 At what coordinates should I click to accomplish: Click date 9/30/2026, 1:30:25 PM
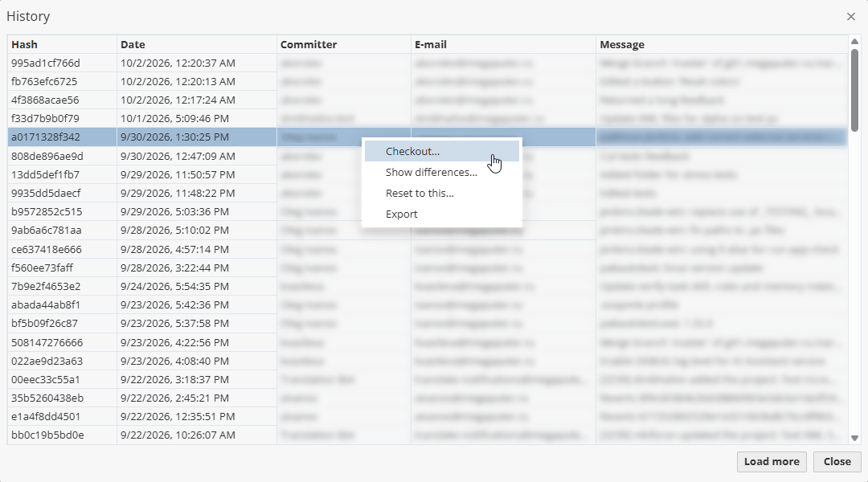click(x=174, y=137)
